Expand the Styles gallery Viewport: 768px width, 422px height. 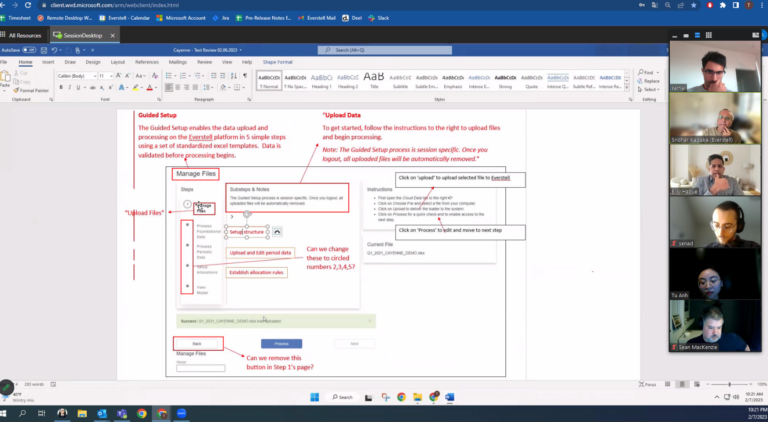pyautogui.click(x=626, y=88)
